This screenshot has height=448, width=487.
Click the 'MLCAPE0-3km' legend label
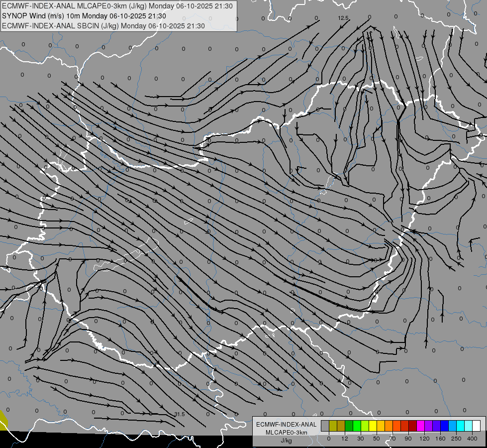(287, 433)
